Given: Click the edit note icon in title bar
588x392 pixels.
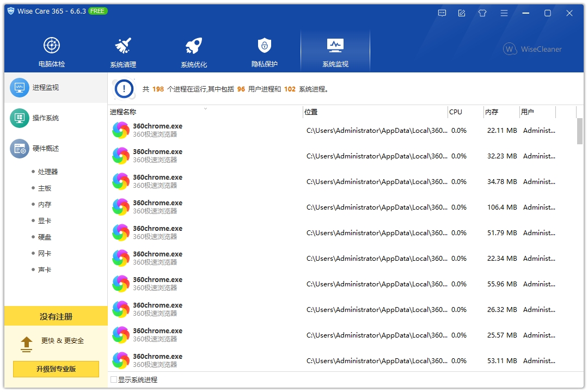Looking at the screenshot, I should point(462,13).
